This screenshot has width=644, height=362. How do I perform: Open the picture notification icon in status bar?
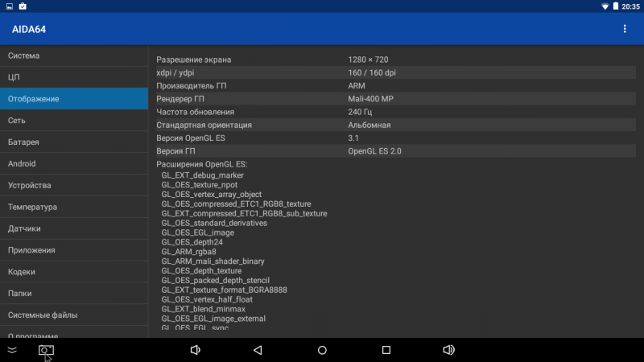coord(10,6)
